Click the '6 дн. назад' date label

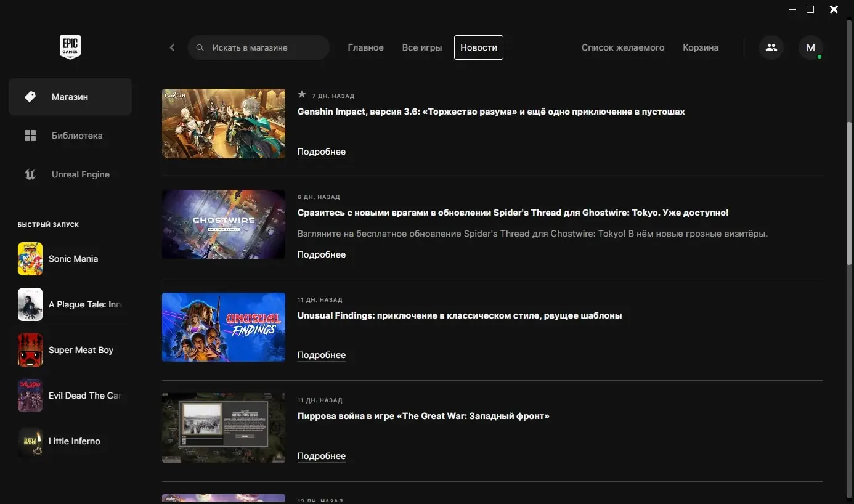[x=319, y=197]
